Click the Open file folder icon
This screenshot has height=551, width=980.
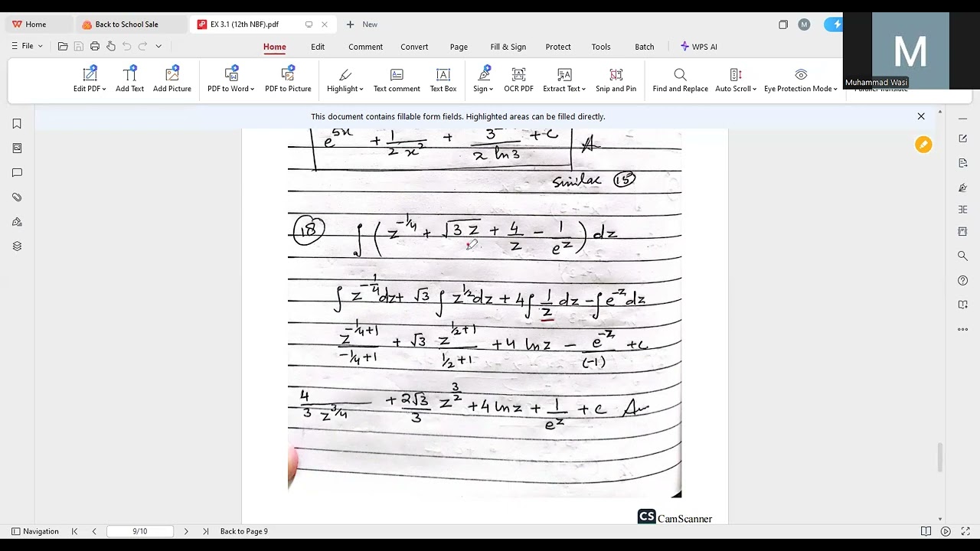63,46
